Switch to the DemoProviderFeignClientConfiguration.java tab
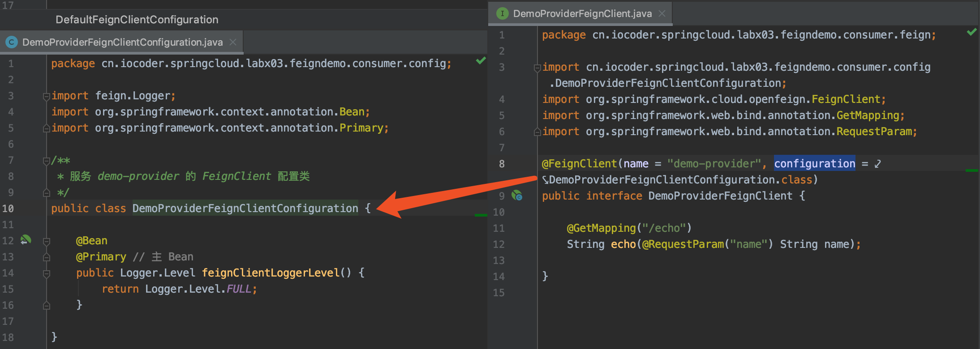Screen dimensions: 980x349 122,42
